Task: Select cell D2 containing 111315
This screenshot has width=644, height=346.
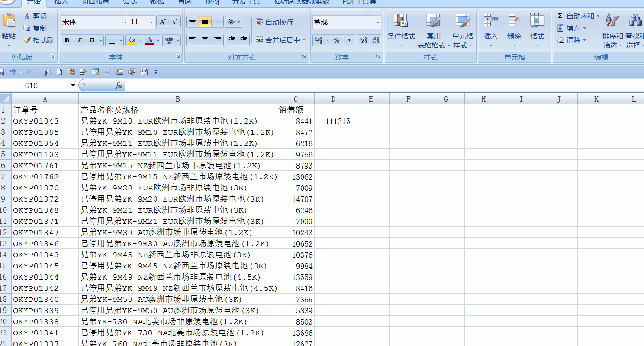Action: (x=333, y=121)
